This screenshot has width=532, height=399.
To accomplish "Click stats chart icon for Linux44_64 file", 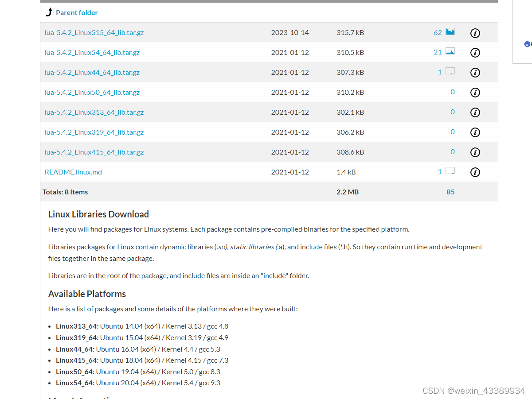I will pyautogui.click(x=450, y=71).
